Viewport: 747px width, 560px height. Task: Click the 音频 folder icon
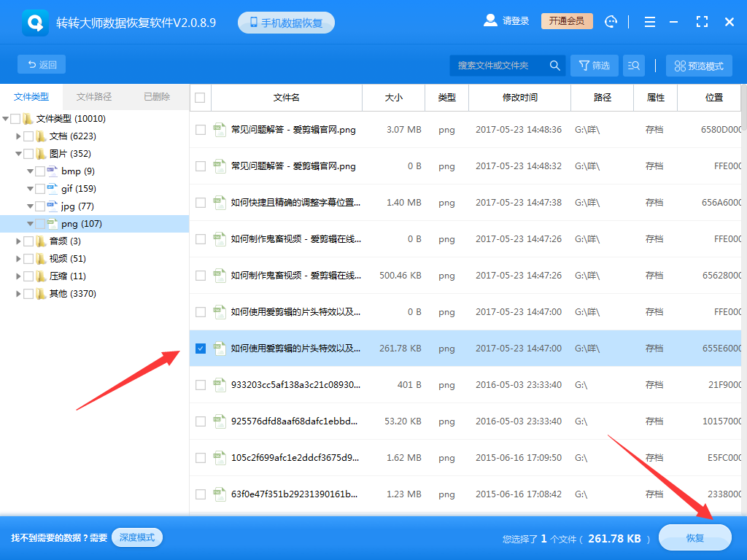pos(41,241)
